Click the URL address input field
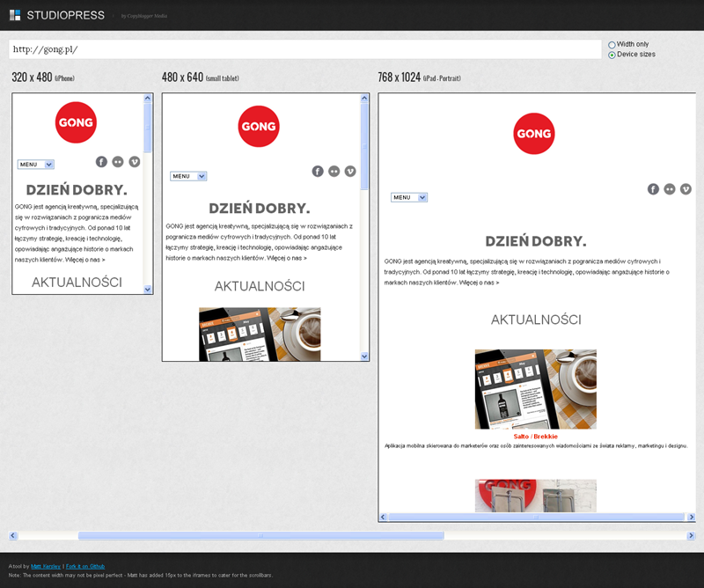Image resolution: width=704 pixels, height=588 pixels. 304,49
